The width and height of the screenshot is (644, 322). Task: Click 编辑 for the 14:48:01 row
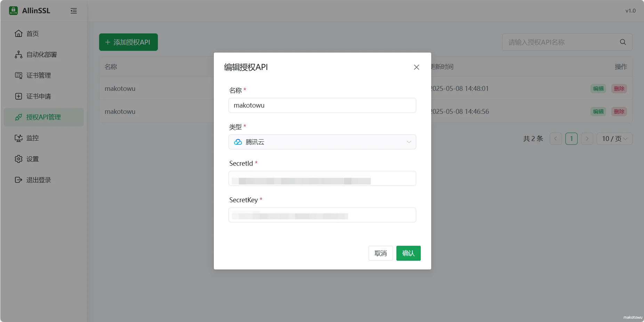tap(598, 88)
